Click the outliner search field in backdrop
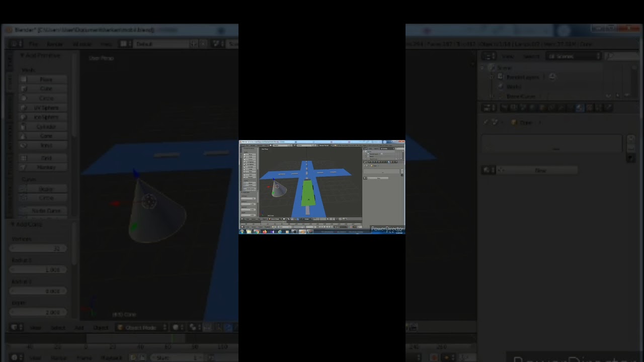 (x=621, y=56)
